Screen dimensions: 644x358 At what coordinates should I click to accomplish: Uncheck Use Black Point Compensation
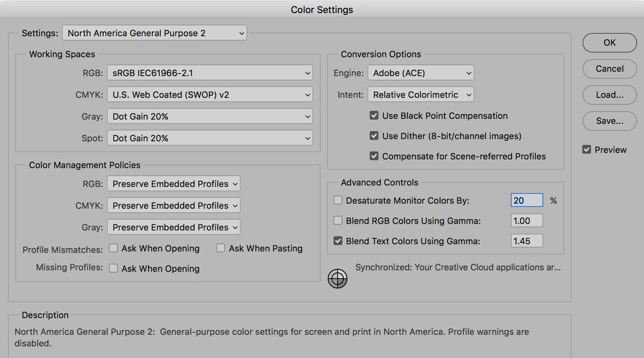pyautogui.click(x=374, y=116)
